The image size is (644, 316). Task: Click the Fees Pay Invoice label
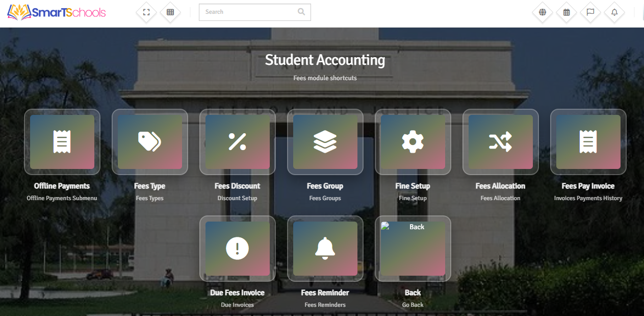pos(588,186)
